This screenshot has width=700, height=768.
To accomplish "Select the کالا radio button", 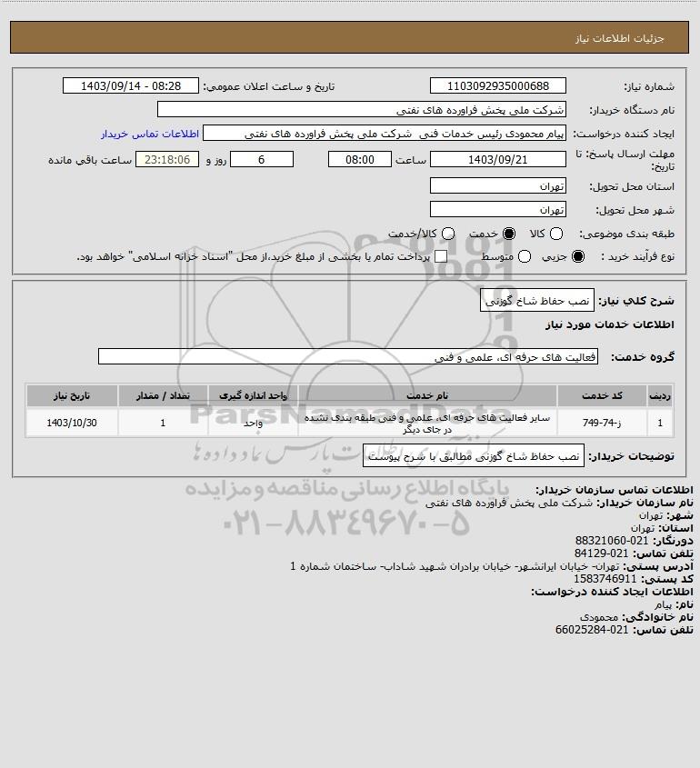I will 556,234.
